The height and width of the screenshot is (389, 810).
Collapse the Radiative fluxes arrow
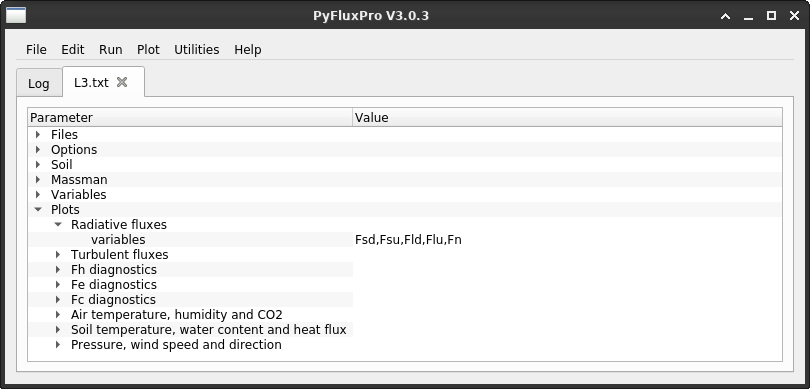click(58, 225)
